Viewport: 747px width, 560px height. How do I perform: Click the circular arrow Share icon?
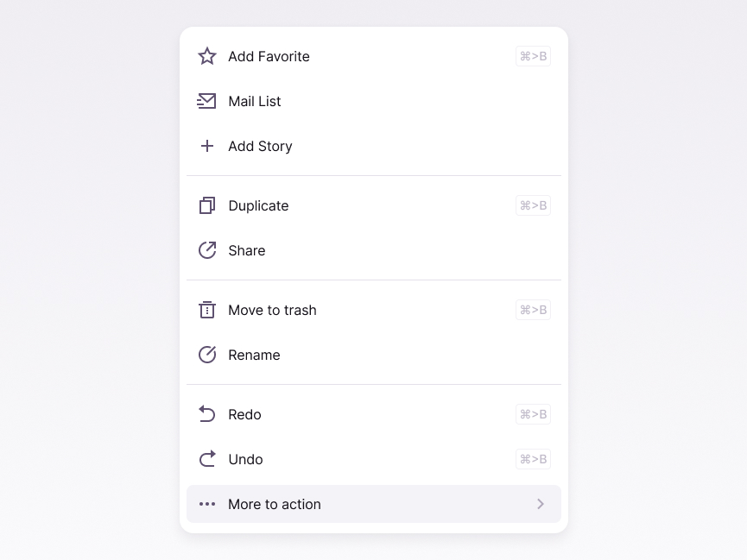click(x=207, y=250)
